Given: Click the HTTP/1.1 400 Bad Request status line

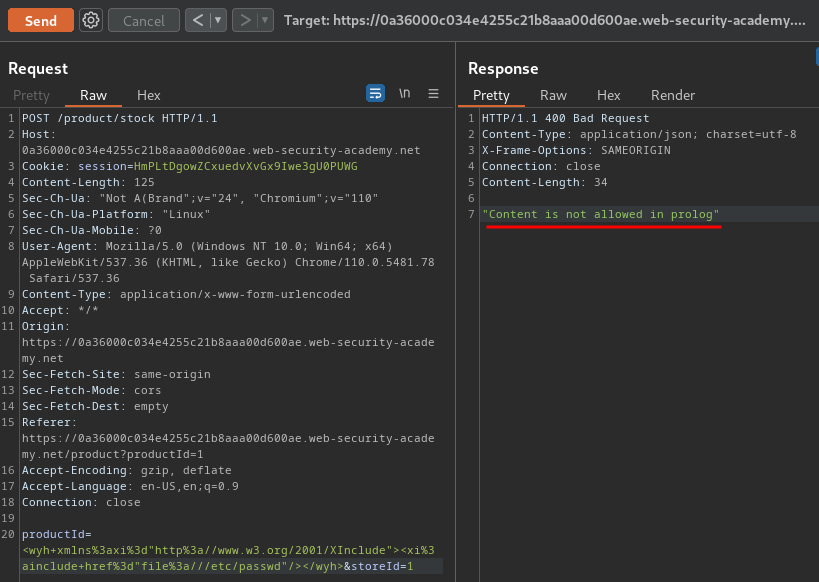Looking at the screenshot, I should (x=565, y=118).
